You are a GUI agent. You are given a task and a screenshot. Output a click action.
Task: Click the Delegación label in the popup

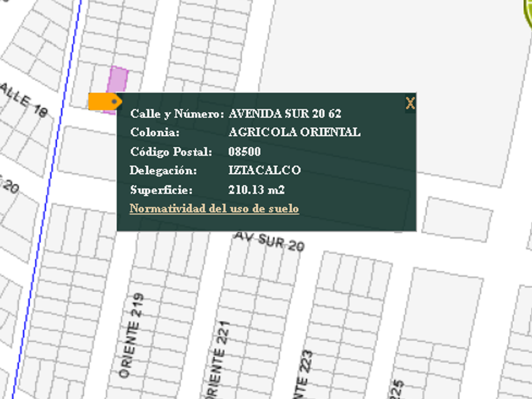tap(163, 170)
